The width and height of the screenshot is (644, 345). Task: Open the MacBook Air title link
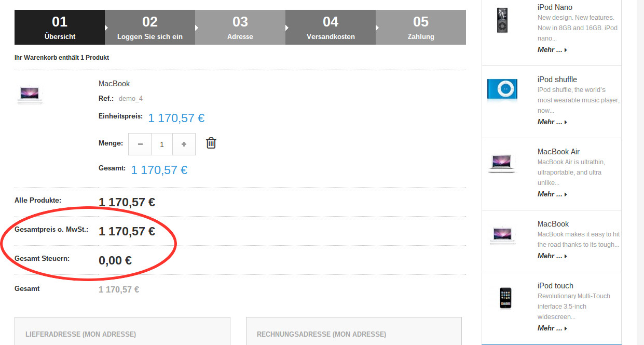[x=558, y=152]
